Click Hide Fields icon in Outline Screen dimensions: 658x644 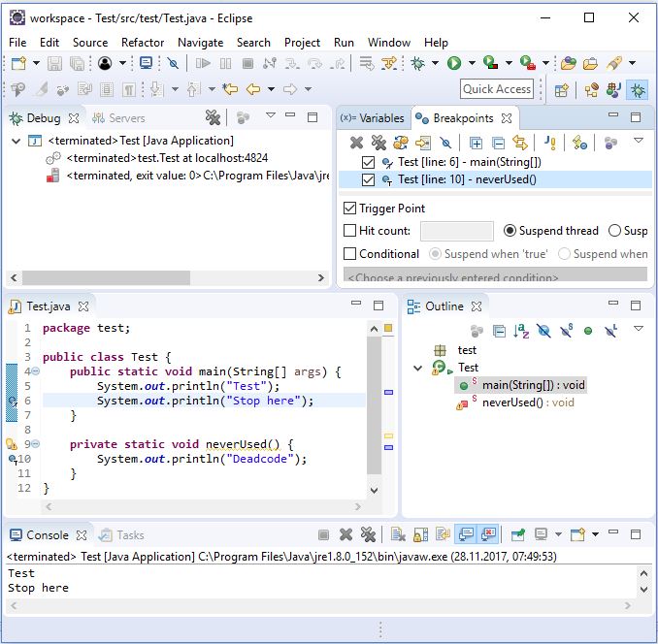[543, 331]
